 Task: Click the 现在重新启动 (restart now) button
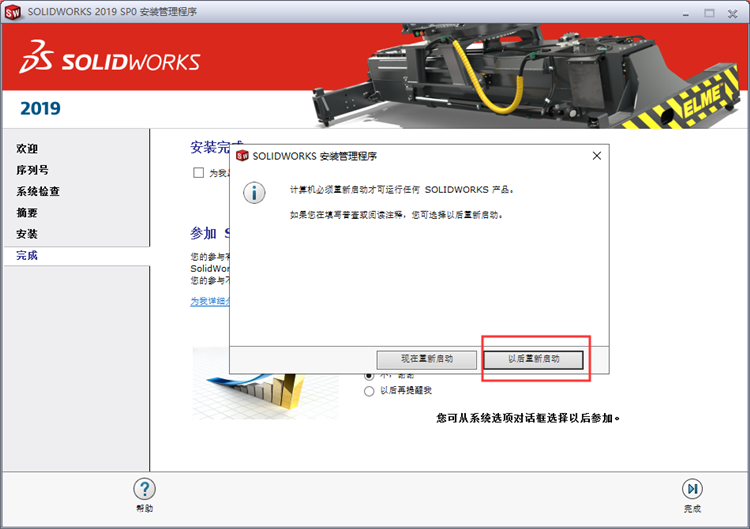point(427,360)
